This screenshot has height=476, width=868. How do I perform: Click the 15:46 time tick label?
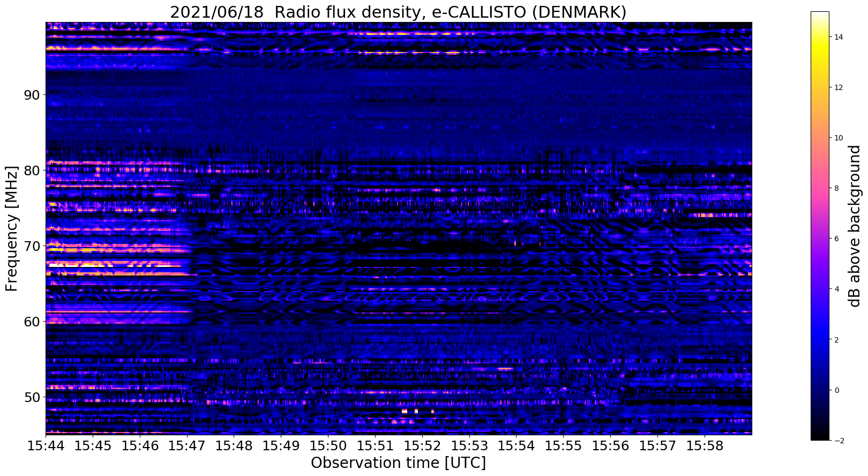(140, 446)
